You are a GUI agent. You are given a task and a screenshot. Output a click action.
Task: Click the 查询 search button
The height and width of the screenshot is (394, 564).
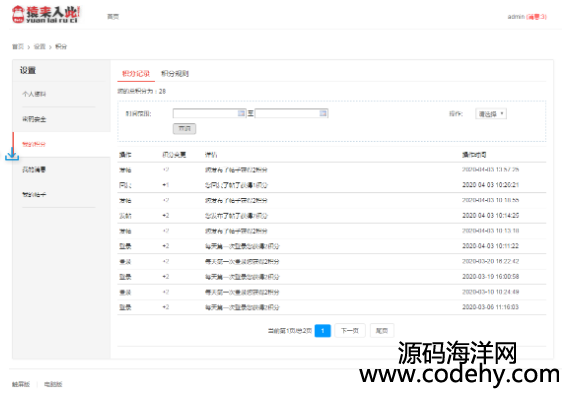pos(185,128)
